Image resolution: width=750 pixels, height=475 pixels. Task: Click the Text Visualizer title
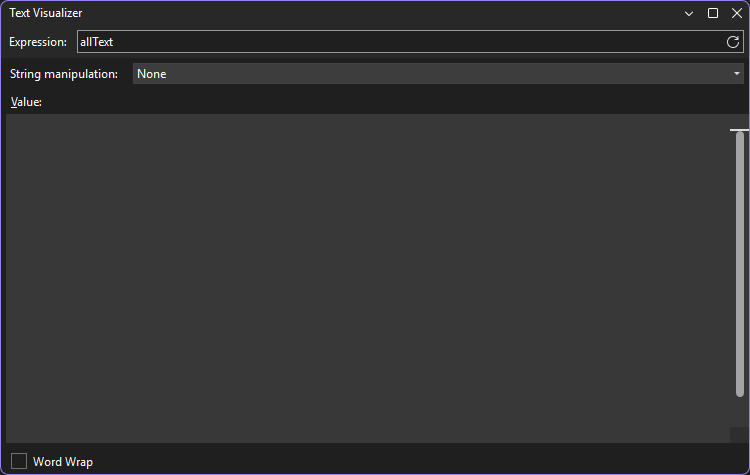[x=45, y=13]
